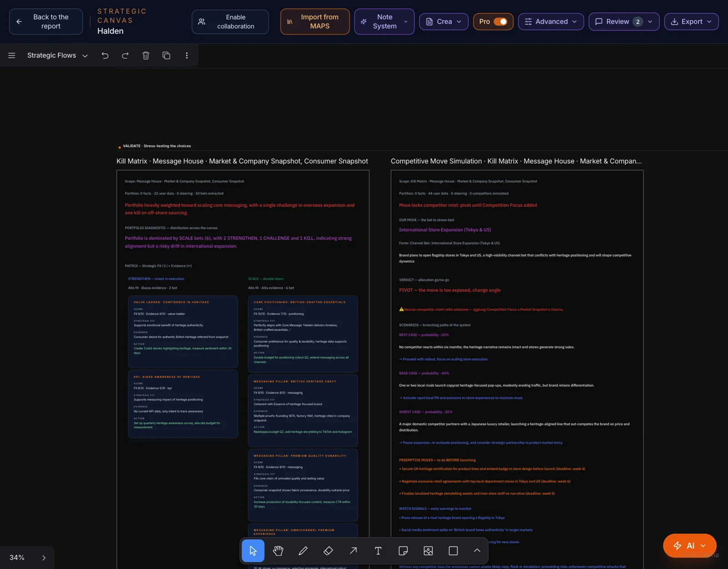The width and height of the screenshot is (728, 569).
Task: Pick the eraser tool
Action: click(328, 551)
